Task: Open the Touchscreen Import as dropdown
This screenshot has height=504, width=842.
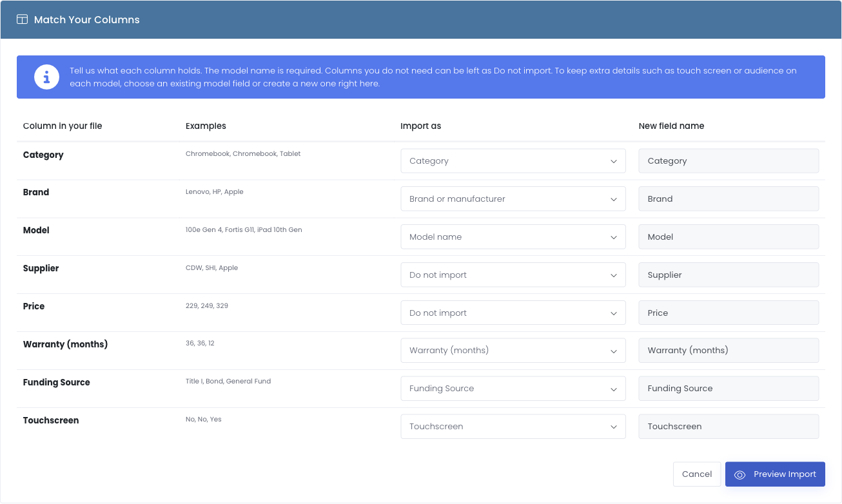Action: pyautogui.click(x=513, y=427)
